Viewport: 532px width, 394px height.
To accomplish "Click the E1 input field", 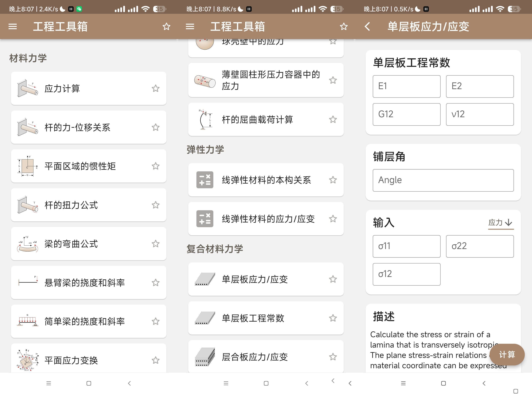I will coord(406,86).
